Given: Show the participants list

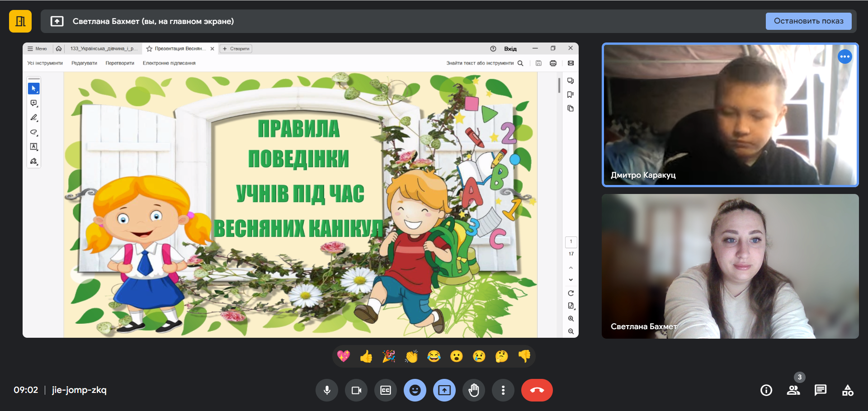Looking at the screenshot, I should tap(793, 390).
